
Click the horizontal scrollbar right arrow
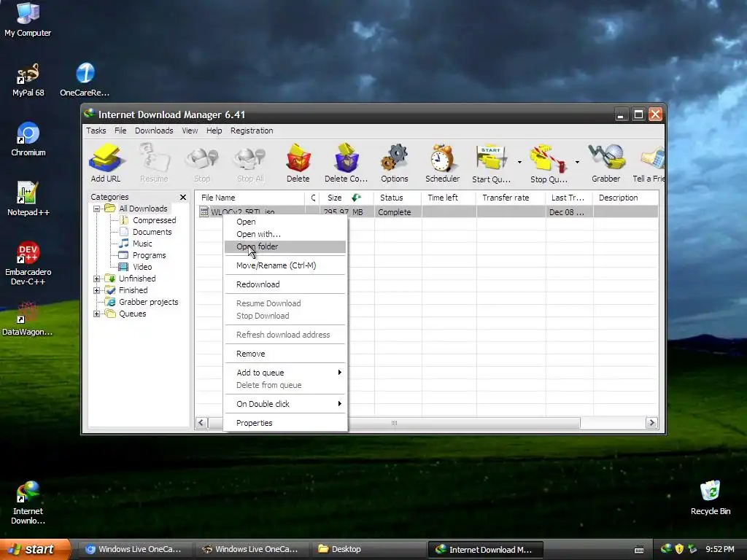651,423
